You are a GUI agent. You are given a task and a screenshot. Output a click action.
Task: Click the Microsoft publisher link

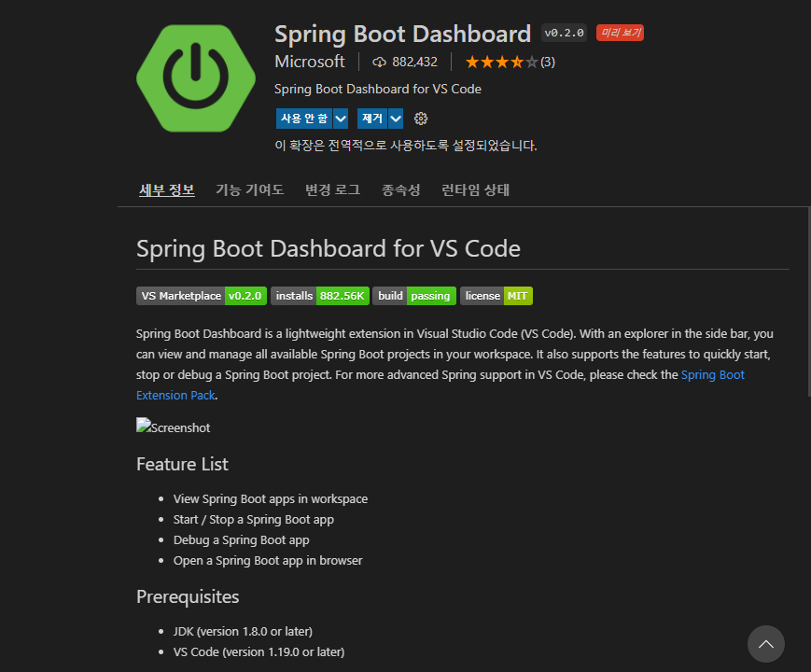(309, 62)
